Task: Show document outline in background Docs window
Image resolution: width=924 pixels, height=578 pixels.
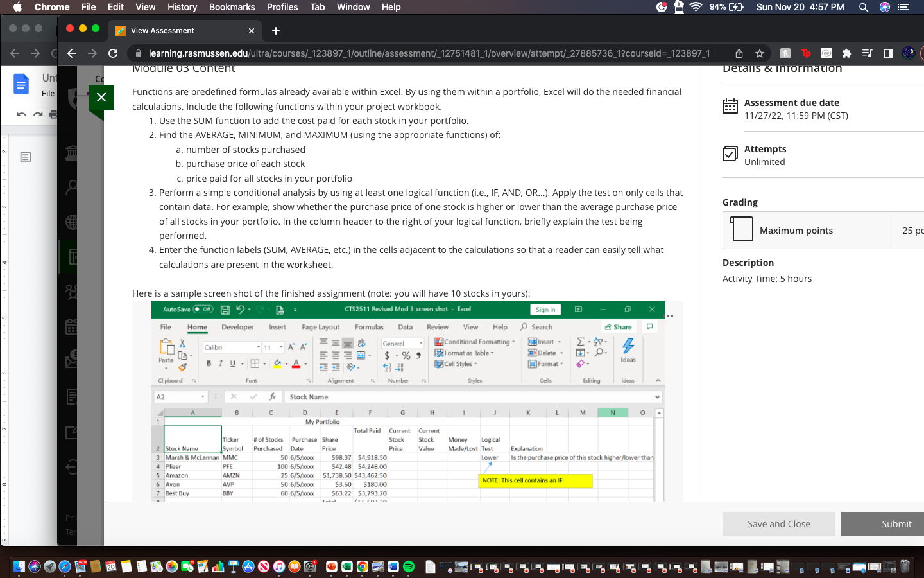Action: point(26,157)
